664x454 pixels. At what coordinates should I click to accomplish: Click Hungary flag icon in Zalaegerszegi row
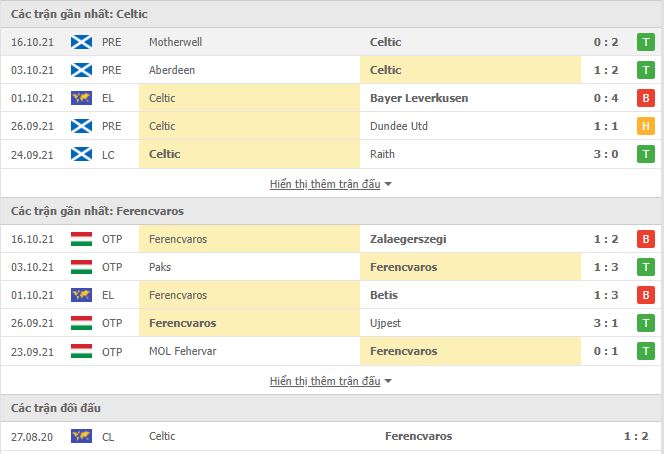[x=81, y=239]
